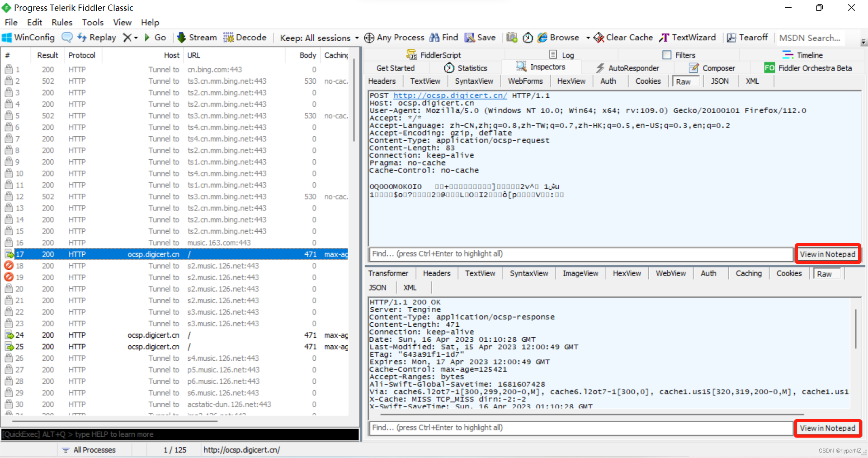This screenshot has height=458, width=868.
Task: Toggle the Decode option
Action: click(x=245, y=38)
